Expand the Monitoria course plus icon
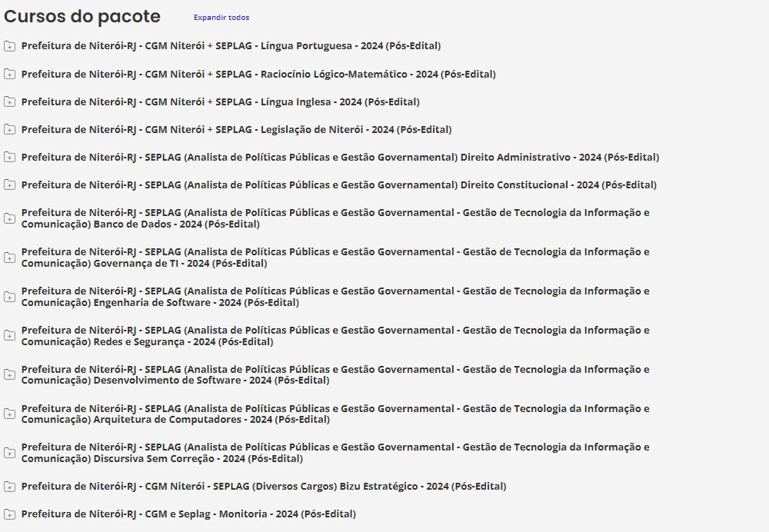769x532 pixels. tap(9, 514)
